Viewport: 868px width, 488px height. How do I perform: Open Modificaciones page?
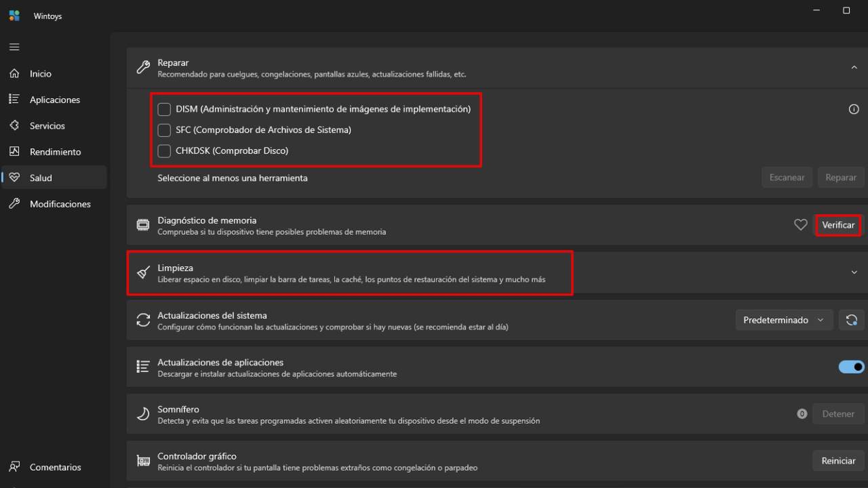(x=54, y=204)
